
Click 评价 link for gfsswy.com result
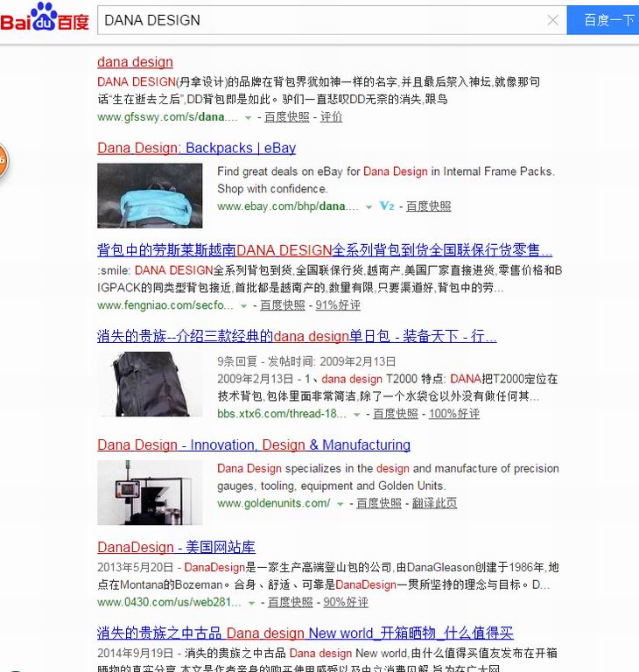[x=331, y=117]
